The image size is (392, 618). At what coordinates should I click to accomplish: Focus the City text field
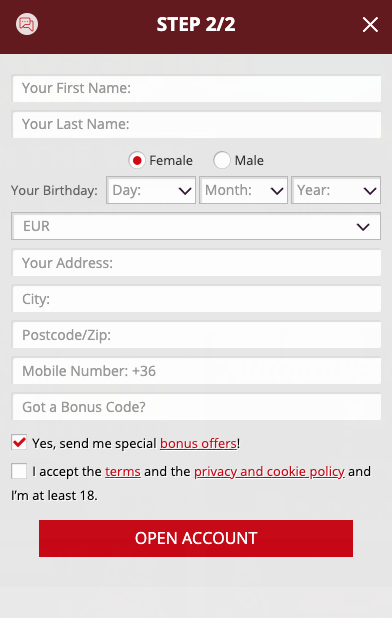pyautogui.click(x=196, y=299)
